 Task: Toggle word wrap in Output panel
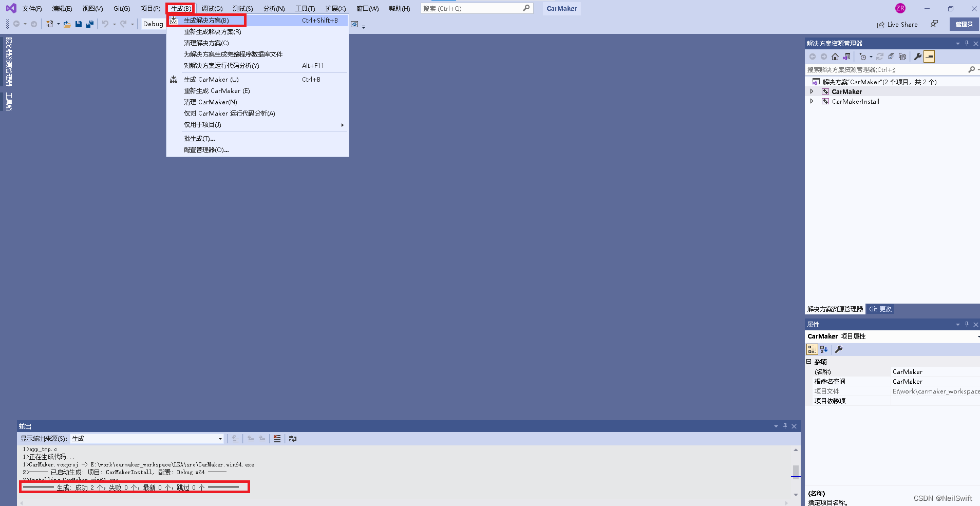tap(293, 439)
